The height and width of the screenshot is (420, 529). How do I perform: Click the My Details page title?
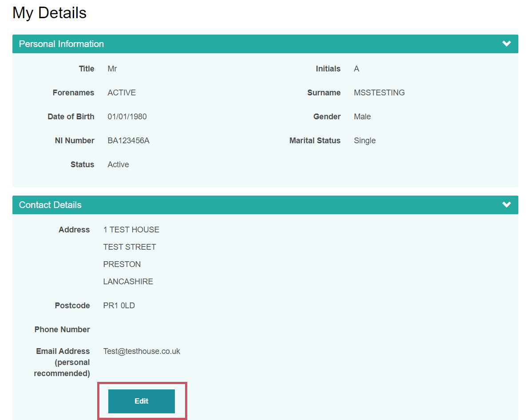(49, 13)
